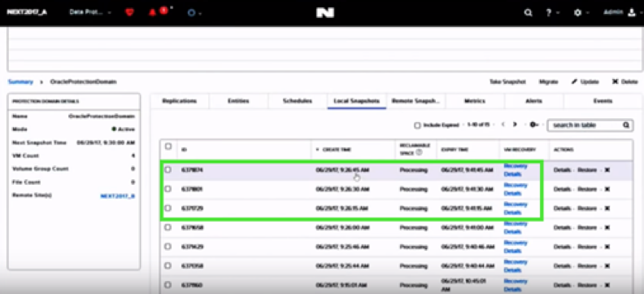Open the Data Protection view dropdown
644x294 pixels.
pyautogui.click(x=90, y=13)
